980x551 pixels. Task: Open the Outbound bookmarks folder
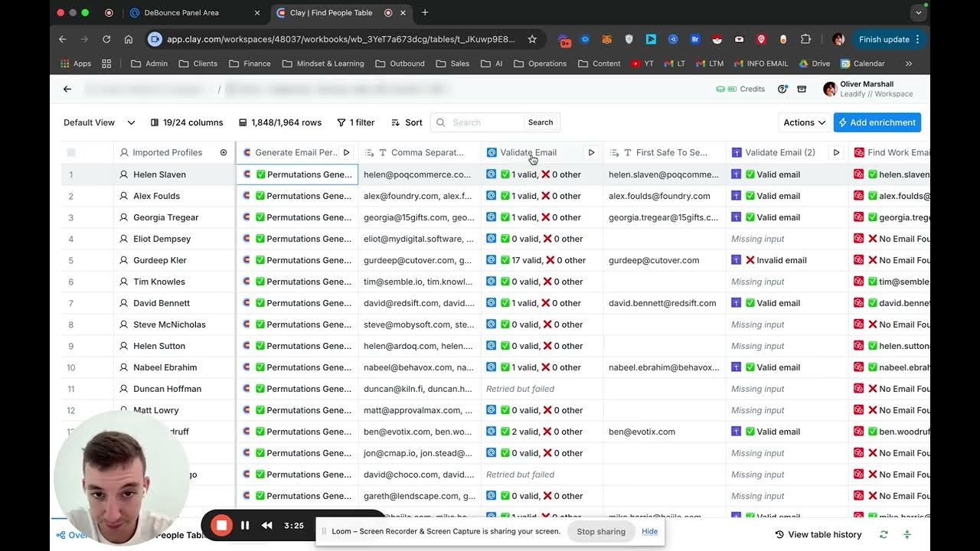[400, 64]
